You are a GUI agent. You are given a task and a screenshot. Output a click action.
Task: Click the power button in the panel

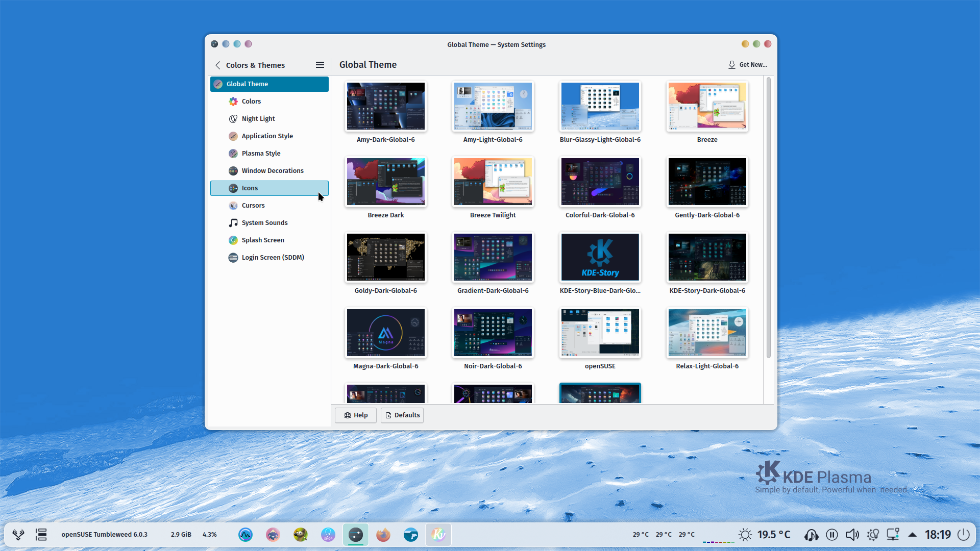964,535
